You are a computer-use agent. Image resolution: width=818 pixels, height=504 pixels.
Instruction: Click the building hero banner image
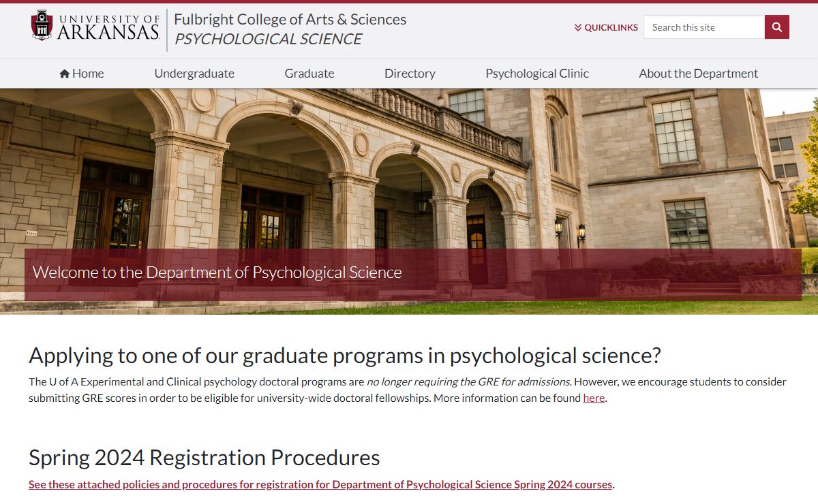tap(409, 170)
